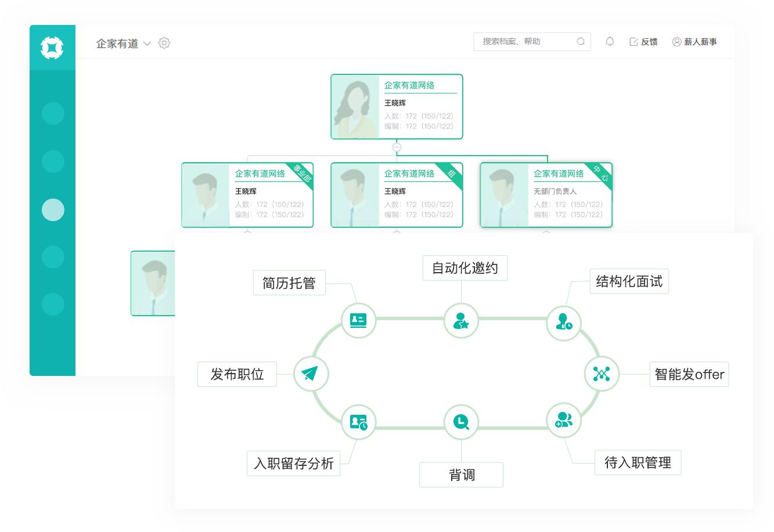Click the 反馈 feedback button
This screenshot has height=532, width=774.
click(643, 41)
